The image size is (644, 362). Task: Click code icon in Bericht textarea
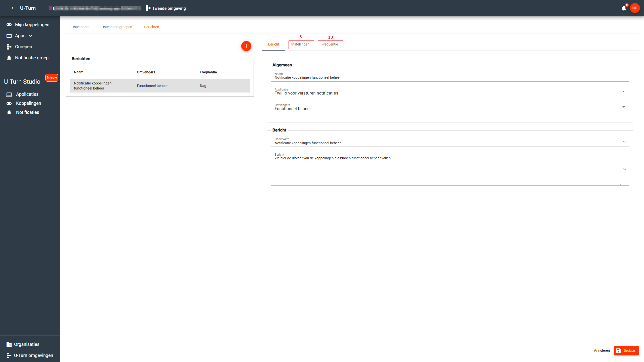click(625, 169)
